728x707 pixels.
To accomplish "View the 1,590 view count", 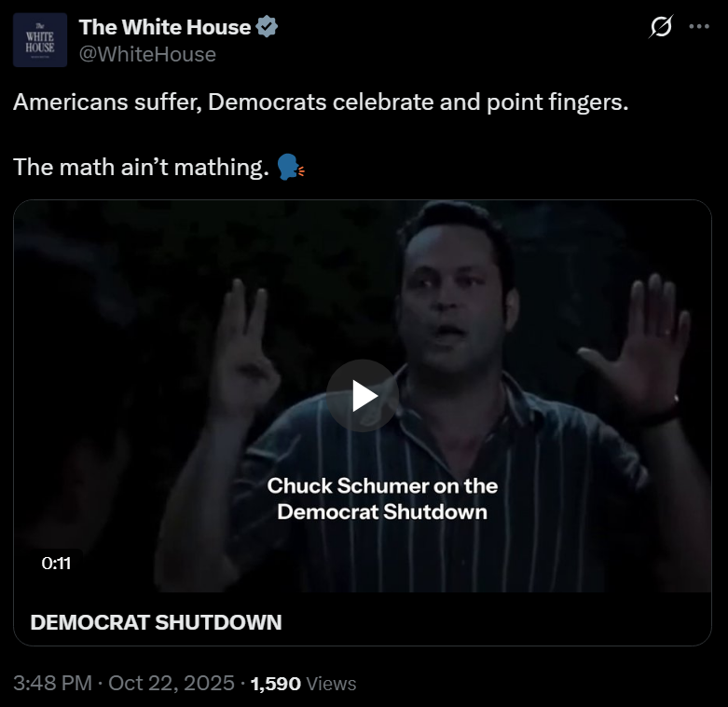I will click(x=276, y=684).
